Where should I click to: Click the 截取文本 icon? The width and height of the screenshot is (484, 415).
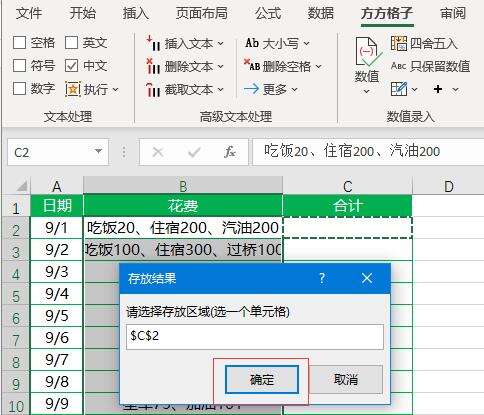pyautogui.click(x=153, y=89)
